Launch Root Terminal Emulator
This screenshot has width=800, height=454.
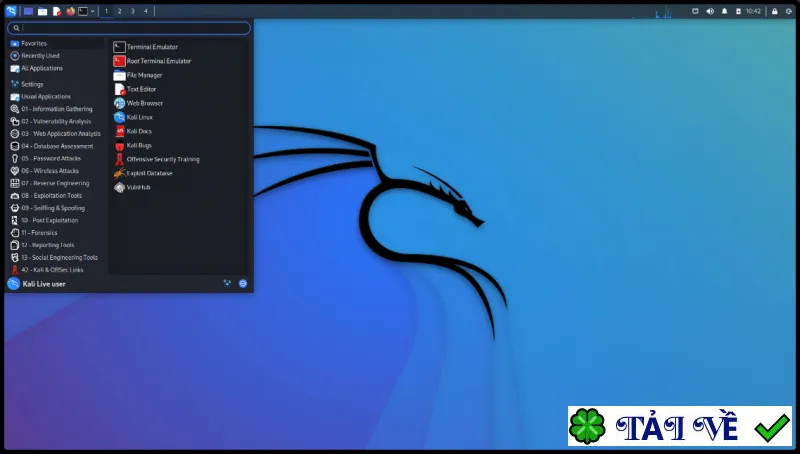click(180, 61)
